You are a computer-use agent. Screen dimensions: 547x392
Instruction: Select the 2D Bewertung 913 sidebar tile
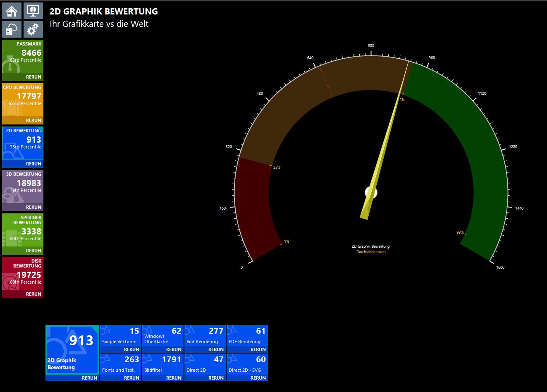[x=23, y=143]
